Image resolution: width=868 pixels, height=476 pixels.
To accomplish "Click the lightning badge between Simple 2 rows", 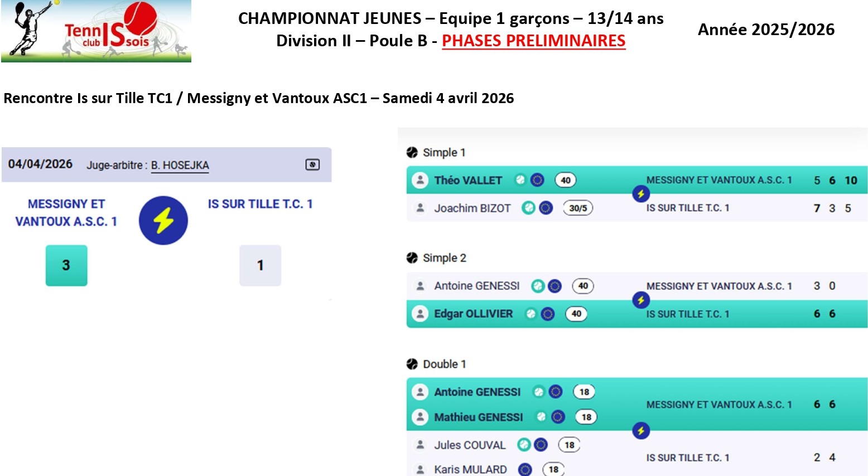I will click(x=640, y=300).
